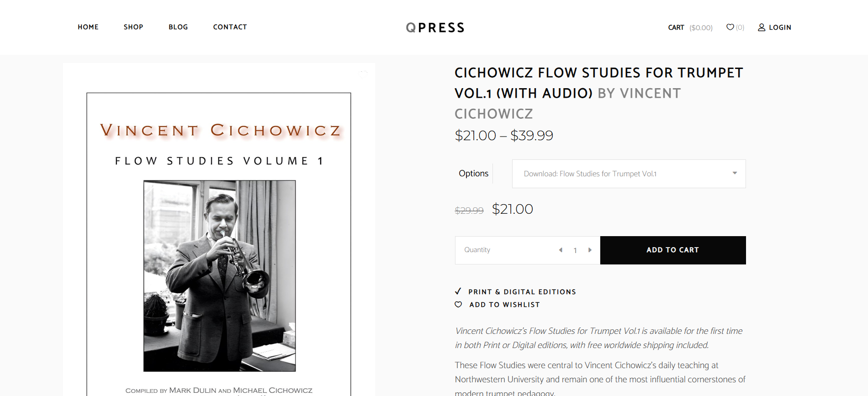The height and width of the screenshot is (396, 868).
Task: Click the user account icon beside Login
Action: pyautogui.click(x=762, y=27)
